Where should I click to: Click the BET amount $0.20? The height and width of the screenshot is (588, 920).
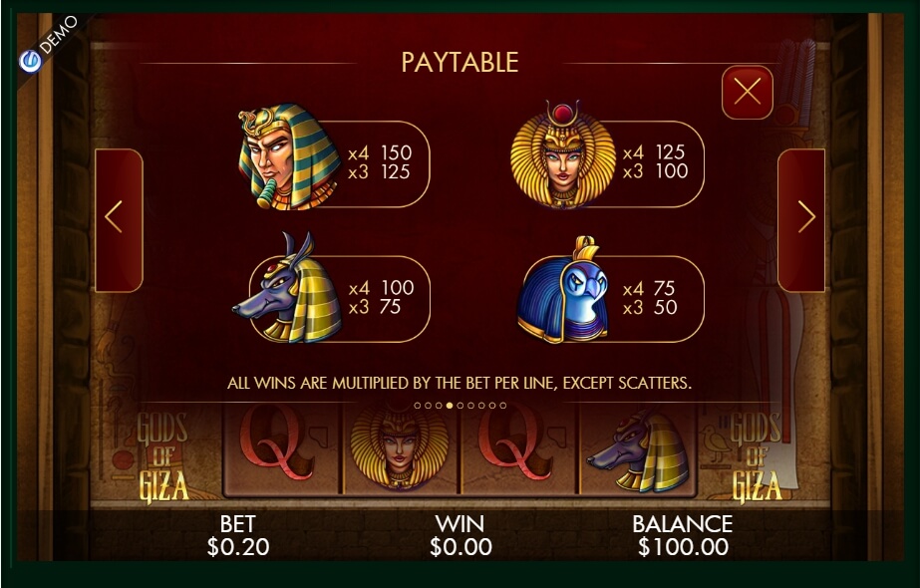point(237,547)
